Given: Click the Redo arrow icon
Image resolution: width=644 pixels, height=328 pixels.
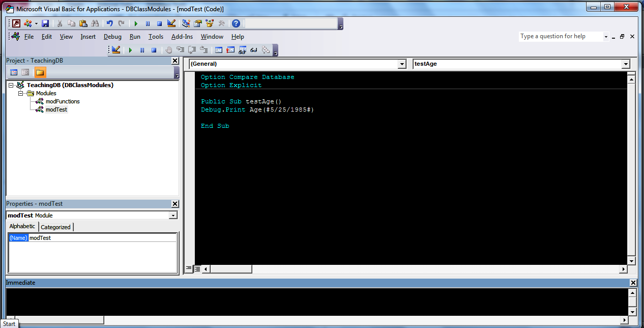Looking at the screenshot, I should 121,23.
